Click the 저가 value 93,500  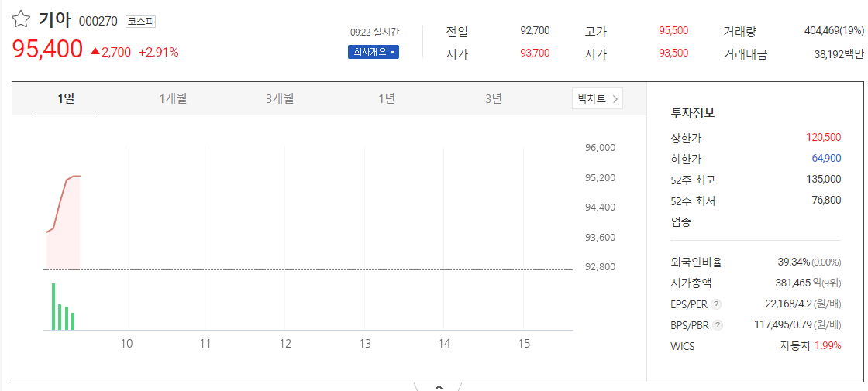673,53
